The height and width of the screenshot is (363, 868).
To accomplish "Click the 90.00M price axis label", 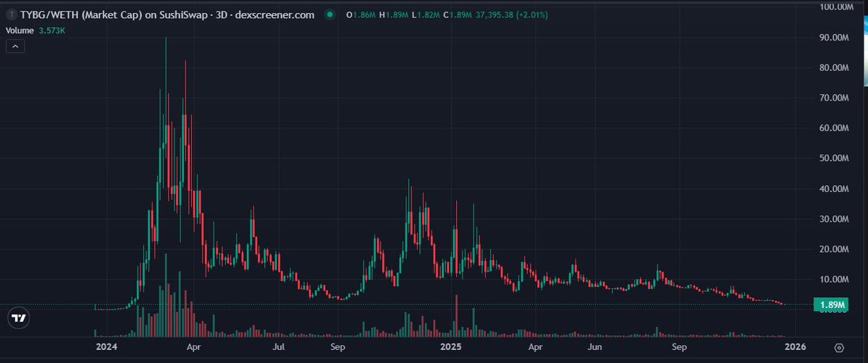I will tap(833, 38).
